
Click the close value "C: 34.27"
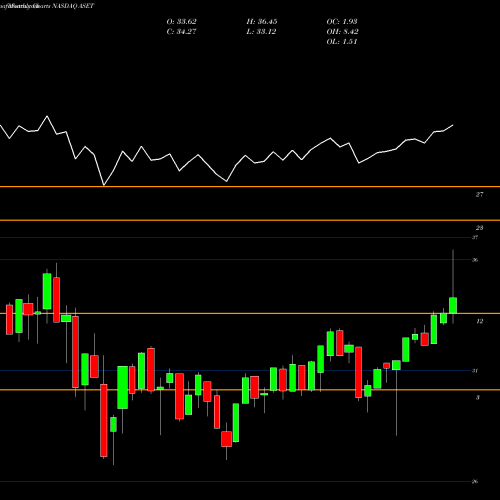(x=181, y=32)
